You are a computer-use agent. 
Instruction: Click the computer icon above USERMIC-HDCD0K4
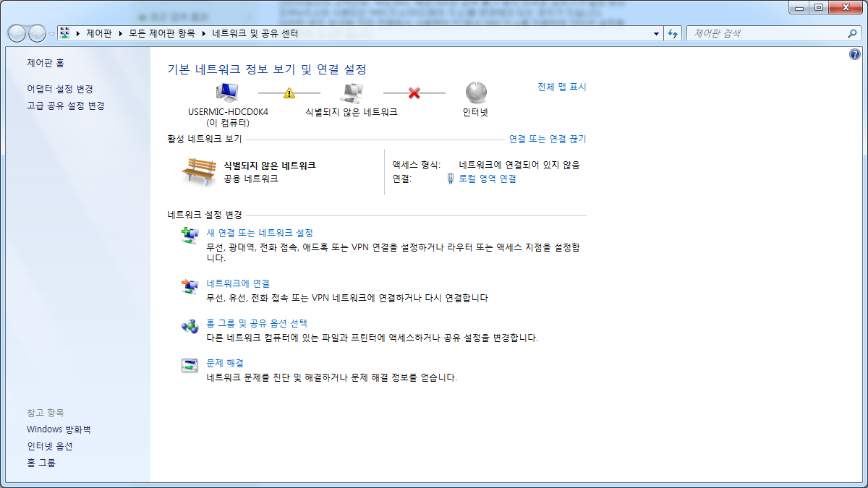click(227, 93)
